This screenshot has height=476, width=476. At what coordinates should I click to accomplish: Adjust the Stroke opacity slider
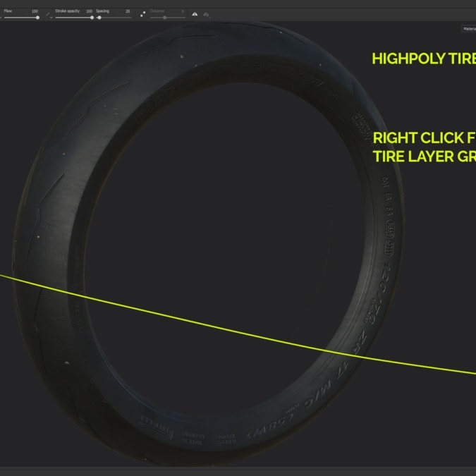coord(74,18)
